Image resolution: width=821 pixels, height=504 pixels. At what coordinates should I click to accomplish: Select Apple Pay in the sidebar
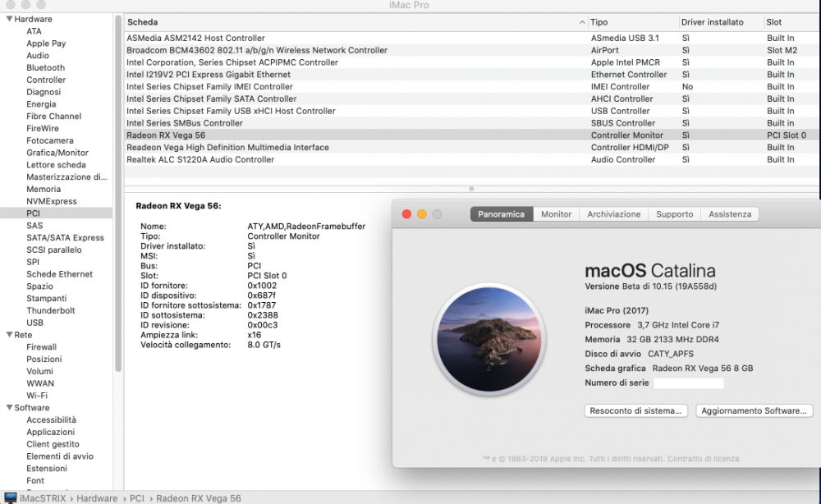[x=46, y=44]
